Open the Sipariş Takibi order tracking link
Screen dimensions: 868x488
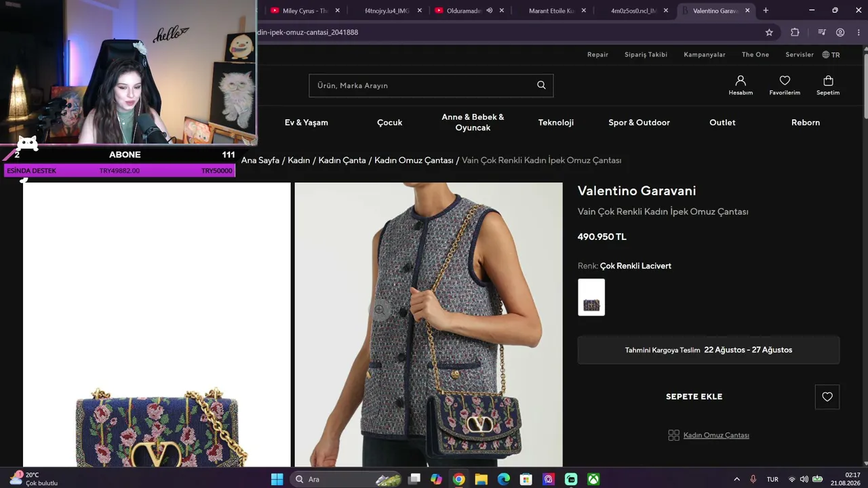[x=646, y=54]
